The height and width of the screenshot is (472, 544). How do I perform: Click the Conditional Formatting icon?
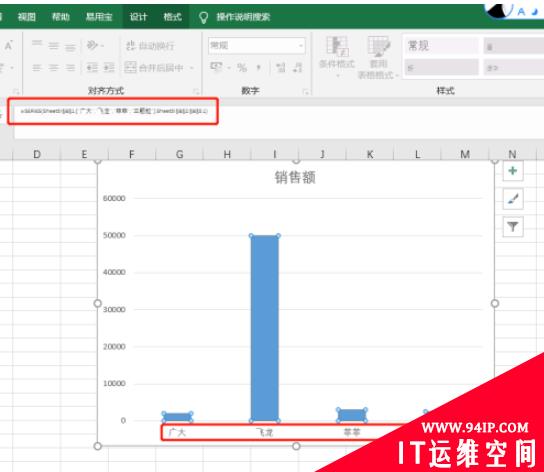[337, 56]
